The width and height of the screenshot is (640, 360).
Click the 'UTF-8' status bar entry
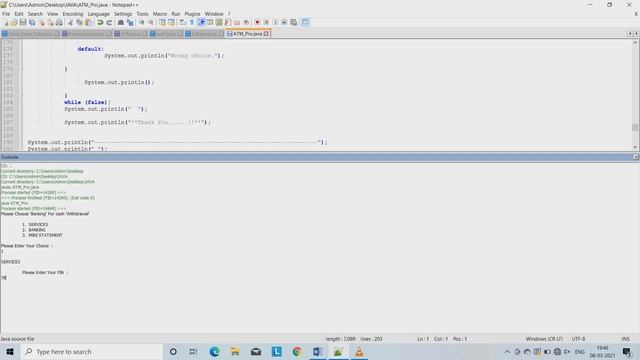click(x=578, y=339)
